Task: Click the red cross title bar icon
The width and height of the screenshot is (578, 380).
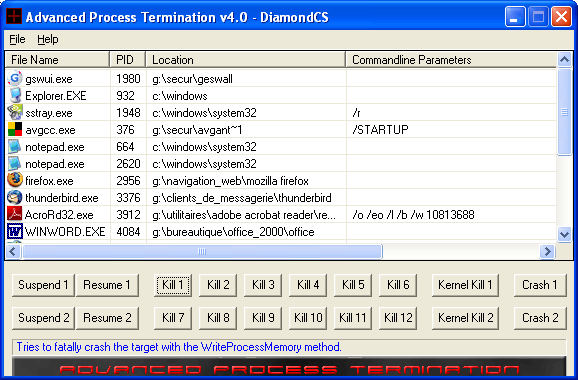Action: 14,17
